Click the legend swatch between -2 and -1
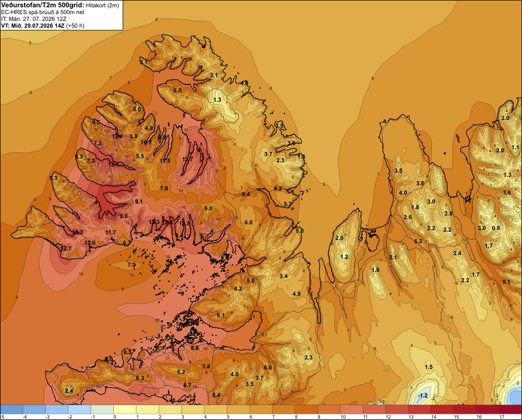 click(x=79, y=410)
